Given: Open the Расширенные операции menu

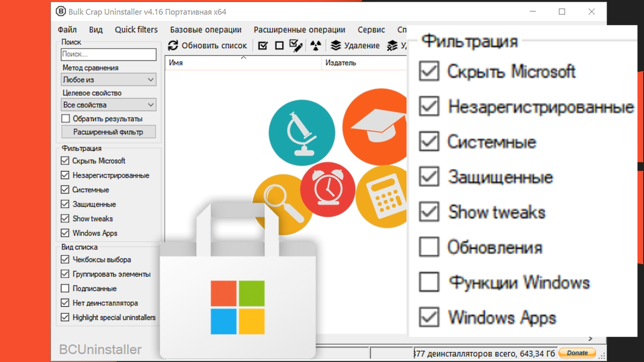Looking at the screenshot, I should click(x=299, y=29).
